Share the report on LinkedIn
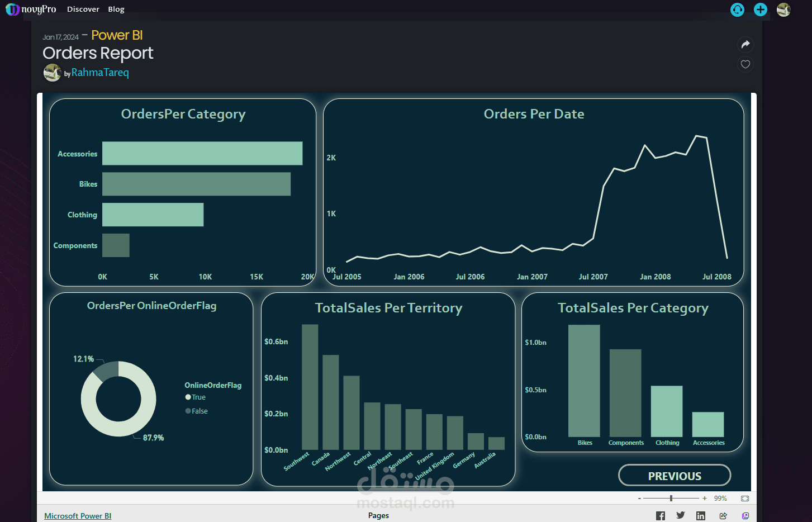This screenshot has width=812, height=522. [701, 516]
